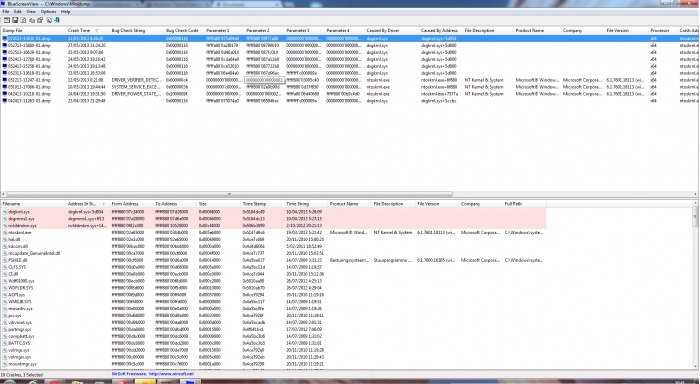This screenshot has height=384, width=700.
Task: Click the crash list horizontal scrollbar thumb
Action: (229, 194)
